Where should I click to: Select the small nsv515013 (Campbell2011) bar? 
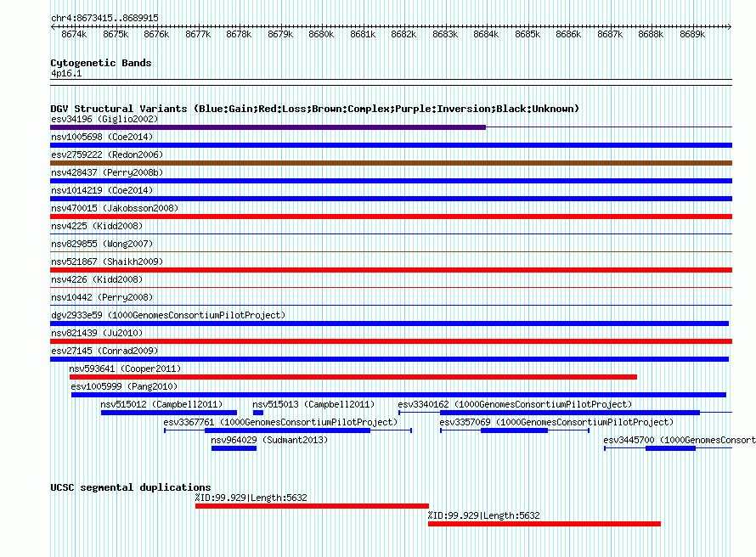[258, 413]
